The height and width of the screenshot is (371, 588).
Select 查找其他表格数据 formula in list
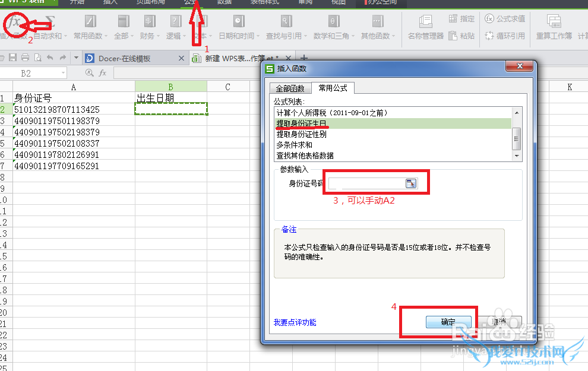(x=393, y=156)
